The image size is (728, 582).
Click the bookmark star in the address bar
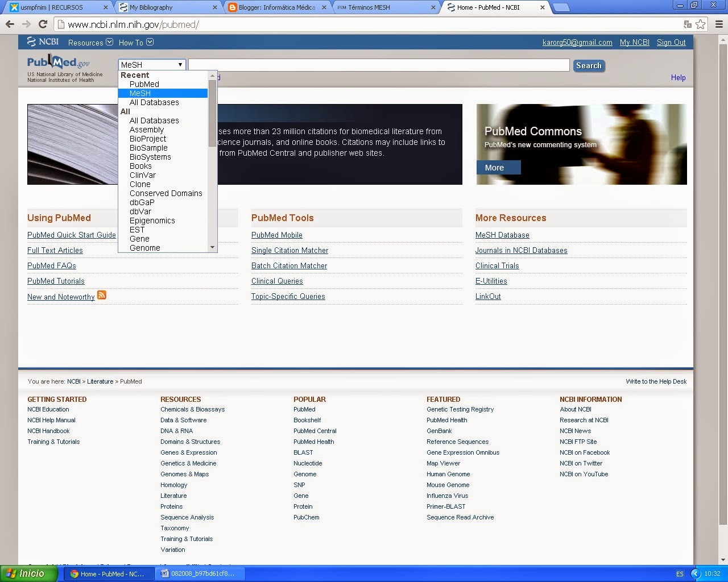[x=701, y=24]
